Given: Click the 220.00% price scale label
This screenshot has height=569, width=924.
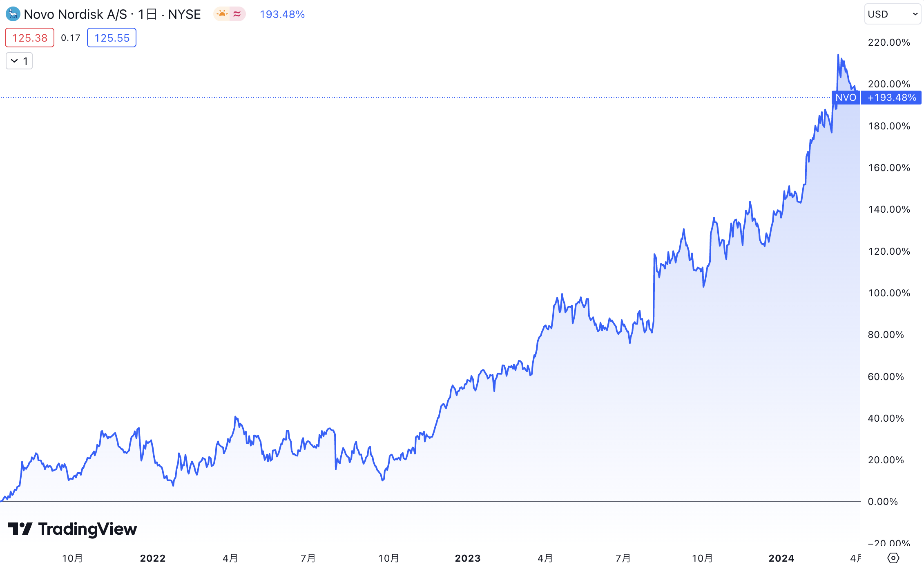Looking at the screenshot, I should pos(889,42).
